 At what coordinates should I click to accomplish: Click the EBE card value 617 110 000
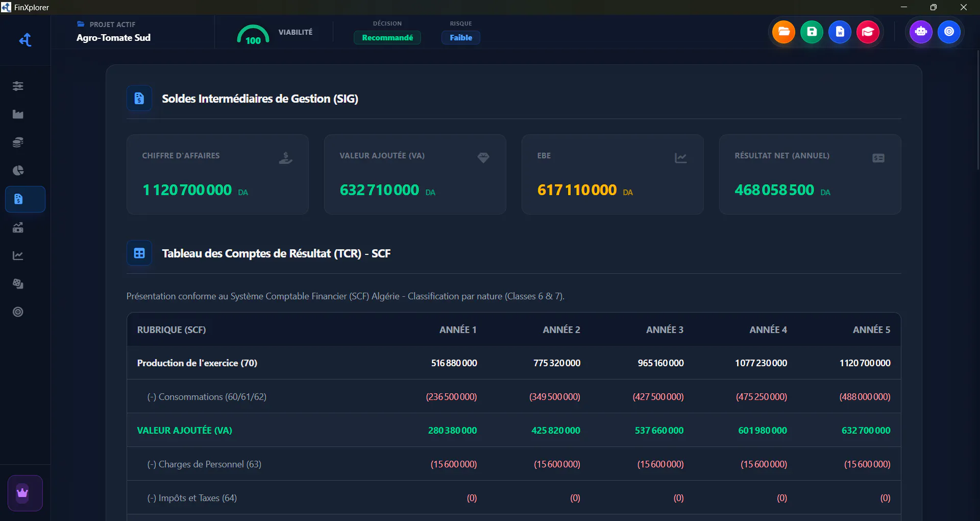[577, 190]
